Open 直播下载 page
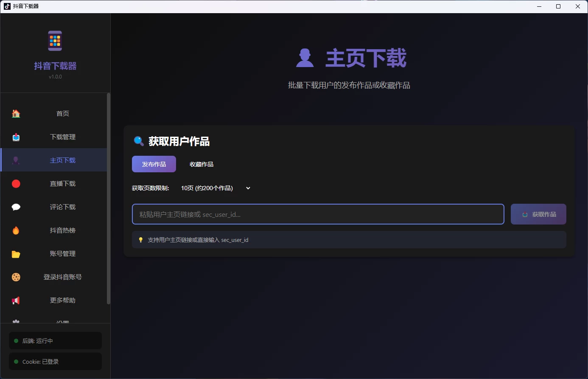This screenshot has width=588, height=379. coord(54,183)
